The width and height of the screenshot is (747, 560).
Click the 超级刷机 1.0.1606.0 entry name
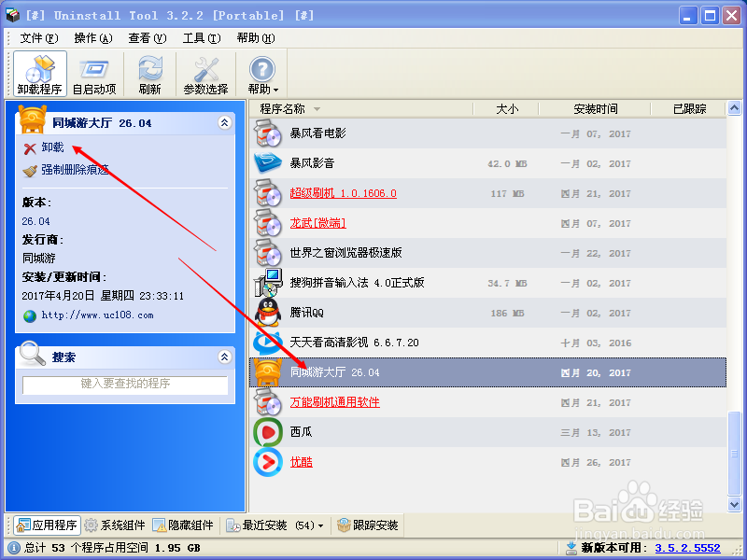point(343,193)
